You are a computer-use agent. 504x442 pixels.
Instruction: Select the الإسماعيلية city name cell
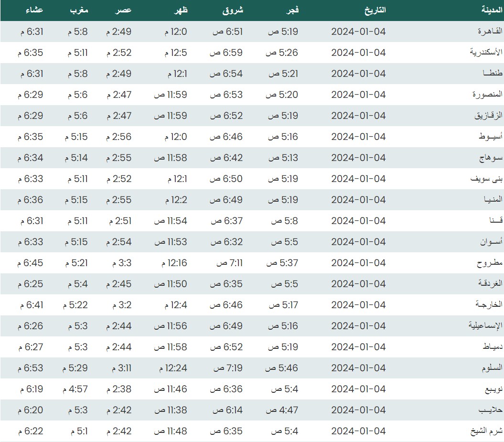pos(485,326)
